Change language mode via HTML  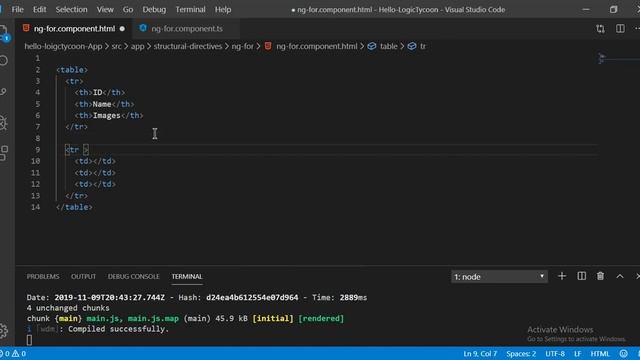[x=600, y=353]
